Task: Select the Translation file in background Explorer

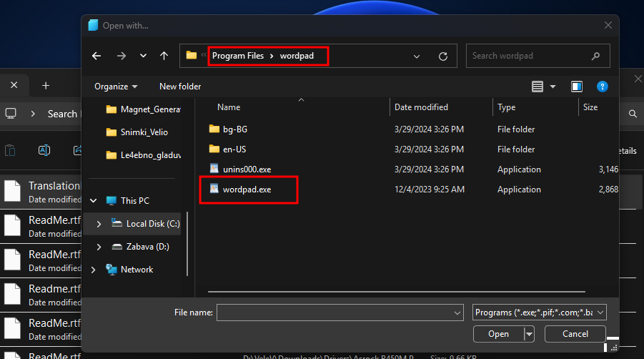Action: (x=41, y=192)
